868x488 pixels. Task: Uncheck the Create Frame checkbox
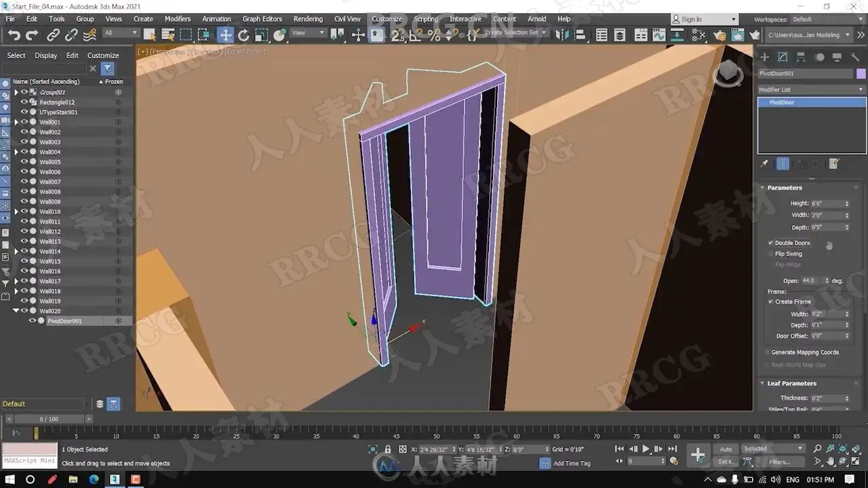[771, 302]
